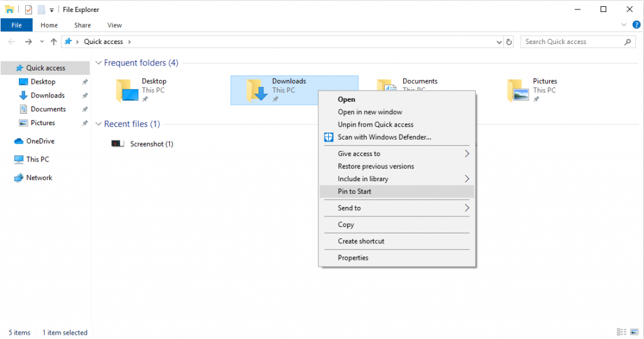Choose Create shortcut

[397, 242]
